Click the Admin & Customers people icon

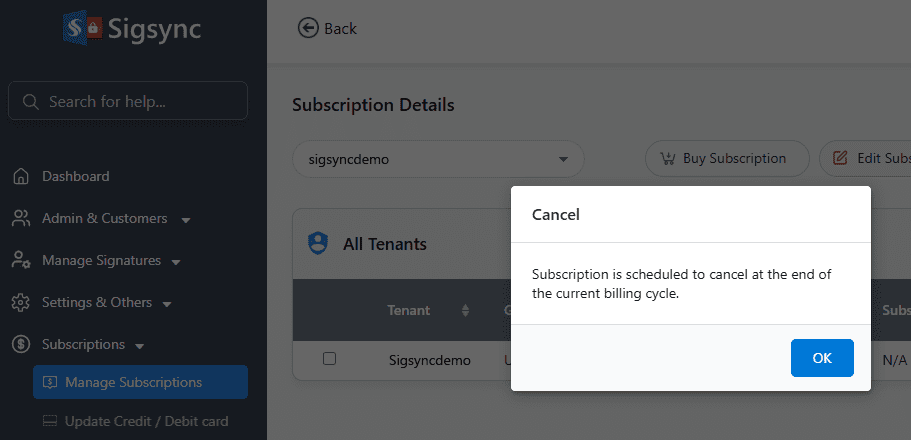20,219
